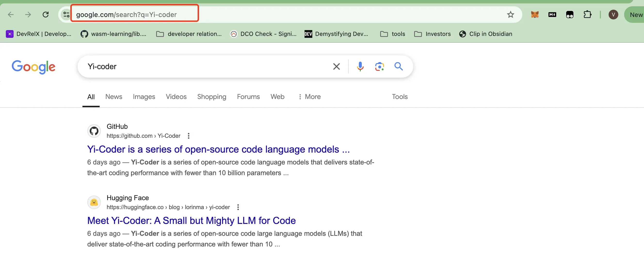This screenshot has width=644, height=262.
Task: Open the MetaMask fox extension icon
Action: click(x=534, y=15)
